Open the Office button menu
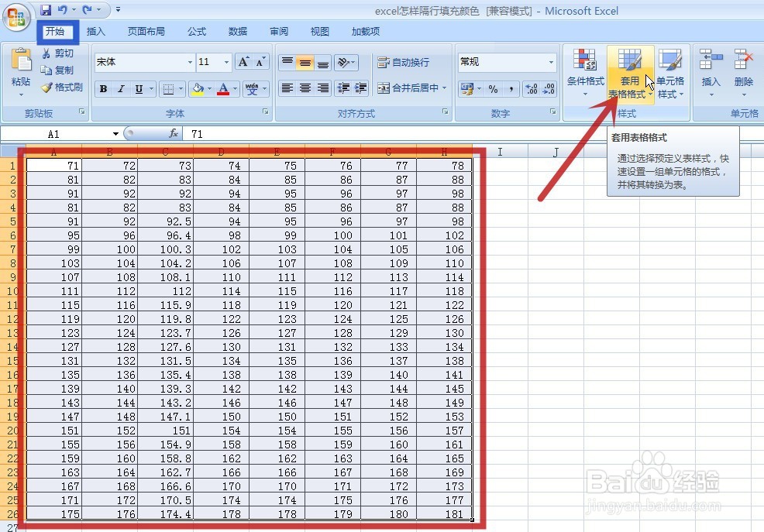 [x=16, y=18]
